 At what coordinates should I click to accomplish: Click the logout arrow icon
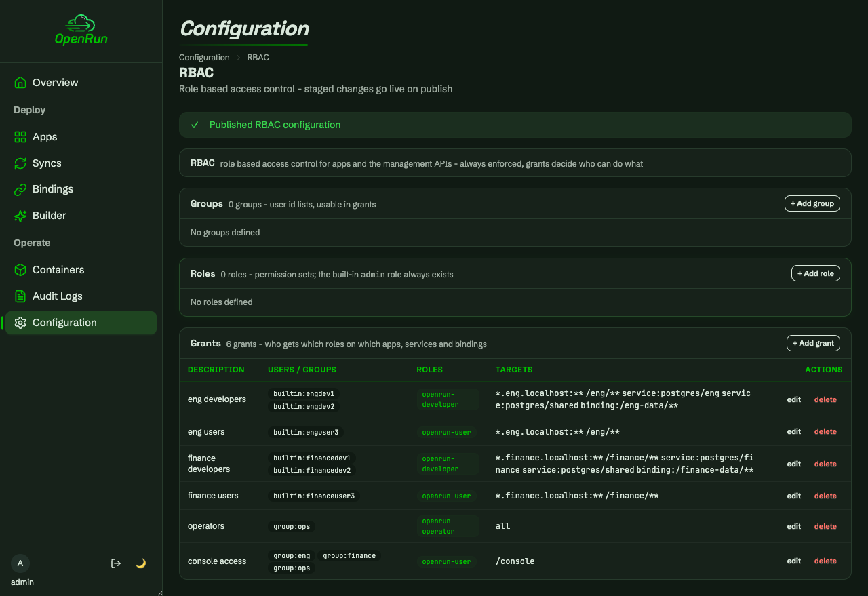pyautogui.click(x=116, y=563)
